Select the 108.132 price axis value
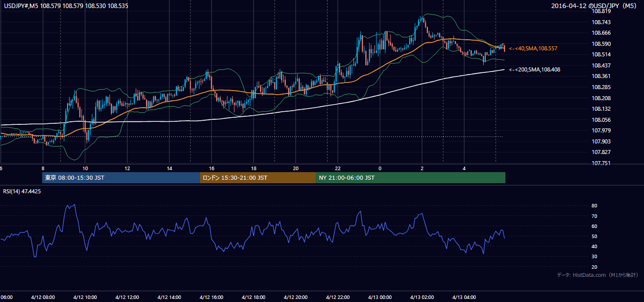644x302 pixels. coord(602,109)
